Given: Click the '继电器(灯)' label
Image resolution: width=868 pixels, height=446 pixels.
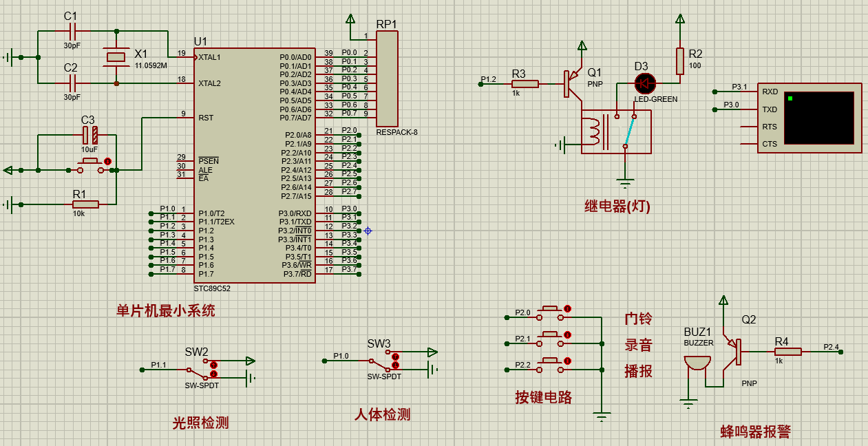Looking at the screenshot, I should [x=617, y=206].
